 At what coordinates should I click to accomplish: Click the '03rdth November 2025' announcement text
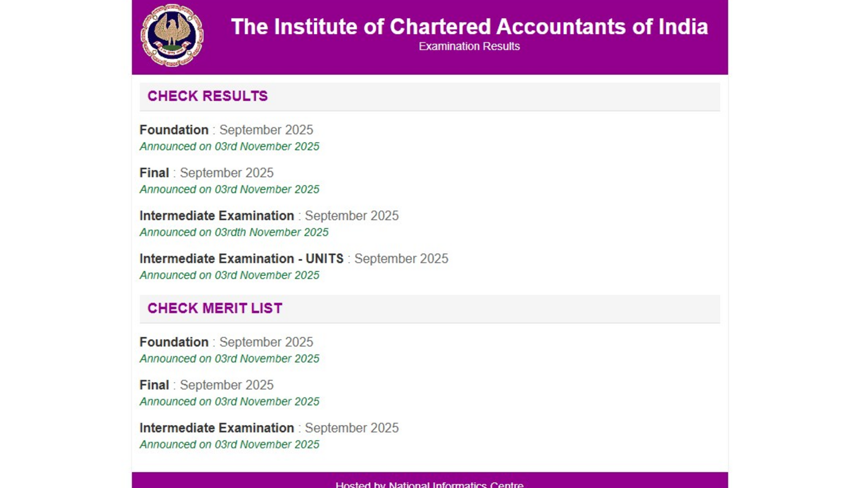coord(234,232)
